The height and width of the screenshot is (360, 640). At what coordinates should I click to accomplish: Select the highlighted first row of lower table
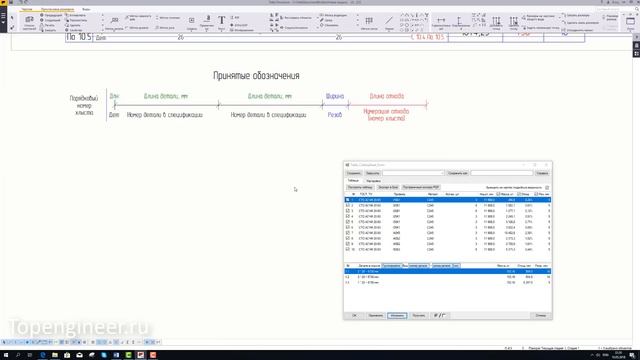448,271
